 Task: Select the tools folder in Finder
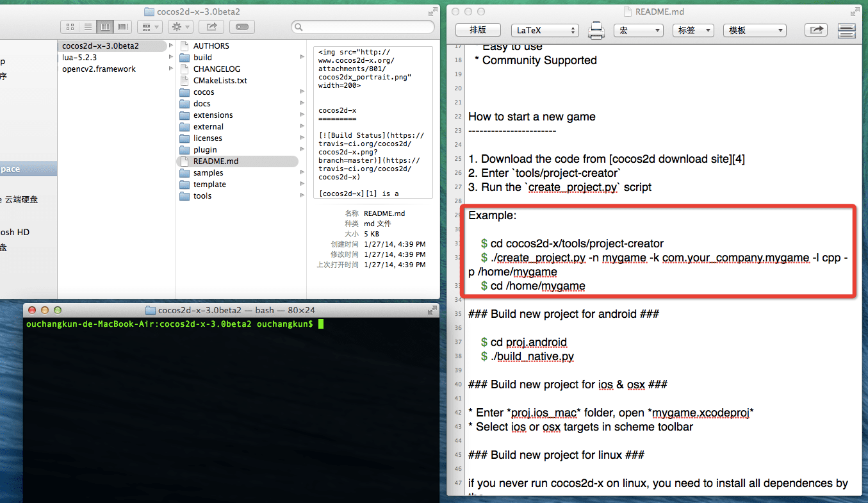pyautogui.click(x=202, y=196)
